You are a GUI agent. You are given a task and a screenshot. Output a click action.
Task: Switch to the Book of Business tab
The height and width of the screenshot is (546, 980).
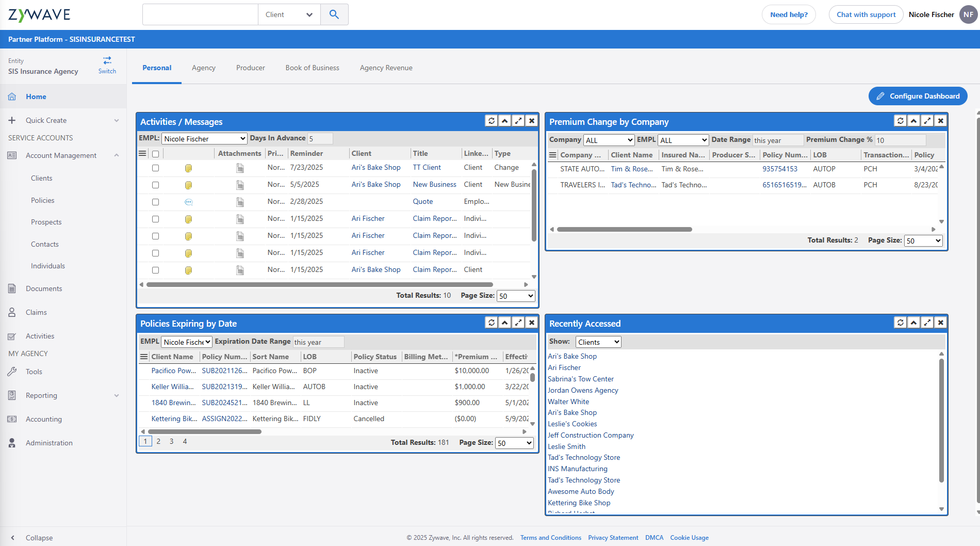[312, 68]
